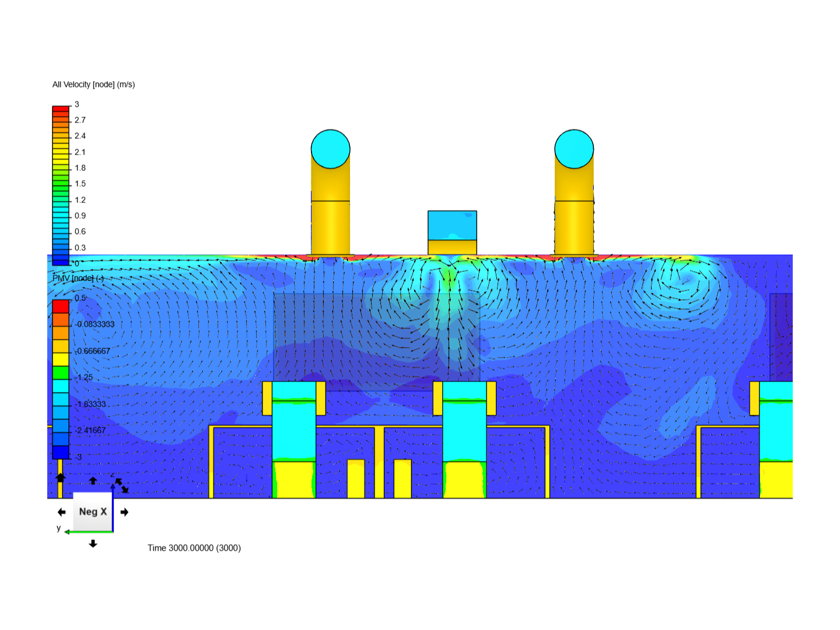Click the left rotate arrow beside the Neg X cube
The image size is (840, 630).
coord(61,512)
